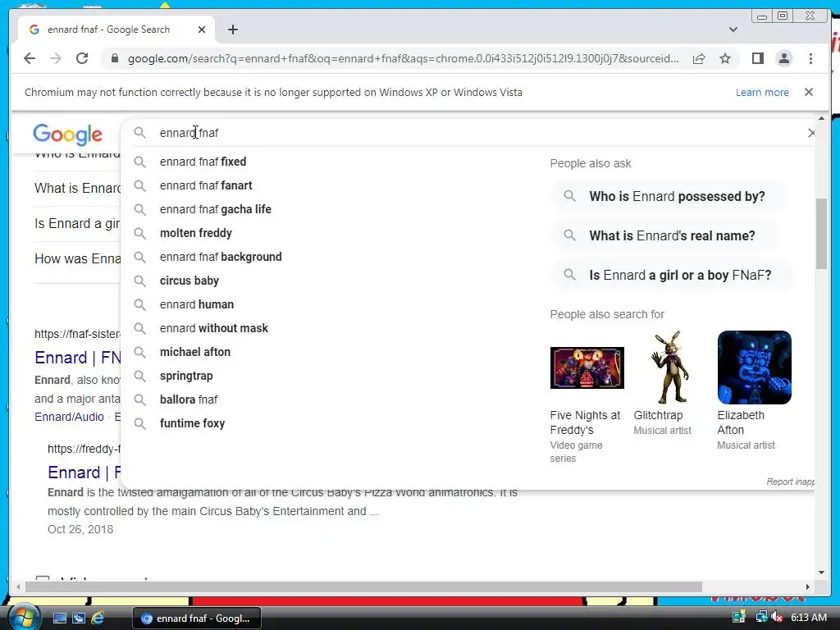The height and width of the screenshot is (630, 840).
Task: Select the ennard human suggestion
Action: click(197, 304)
